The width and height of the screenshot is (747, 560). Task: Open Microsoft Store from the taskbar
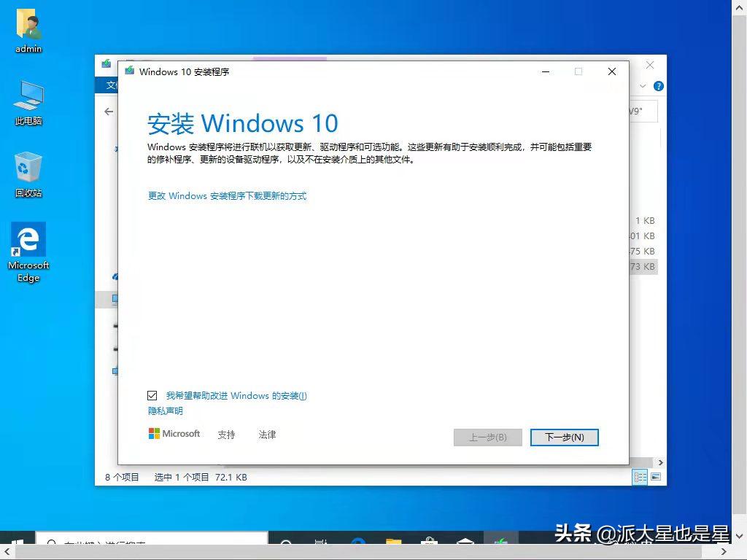coord(430,543)
